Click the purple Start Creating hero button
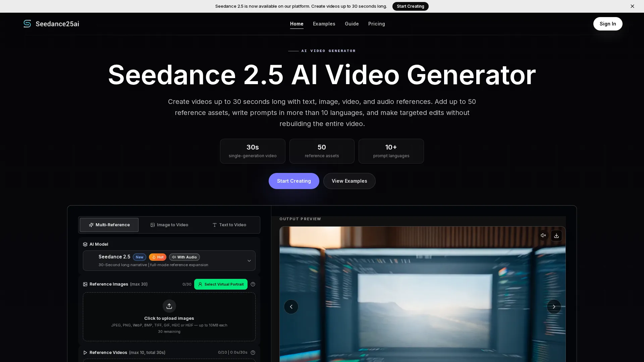 [x=294, y=181]
